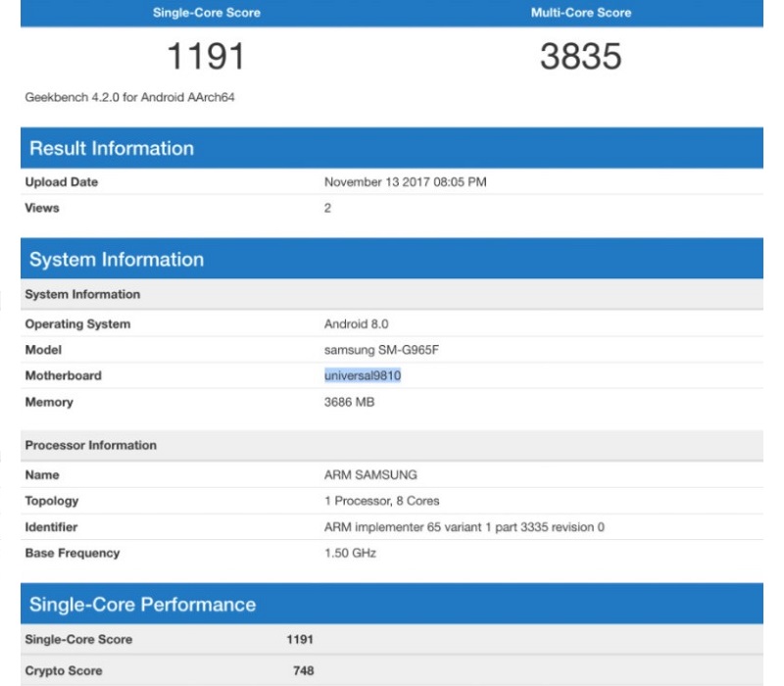Image resolution: width=784 pixels, height=686 pixels.
Task: Click the Model label
Action: coord(43,350)
